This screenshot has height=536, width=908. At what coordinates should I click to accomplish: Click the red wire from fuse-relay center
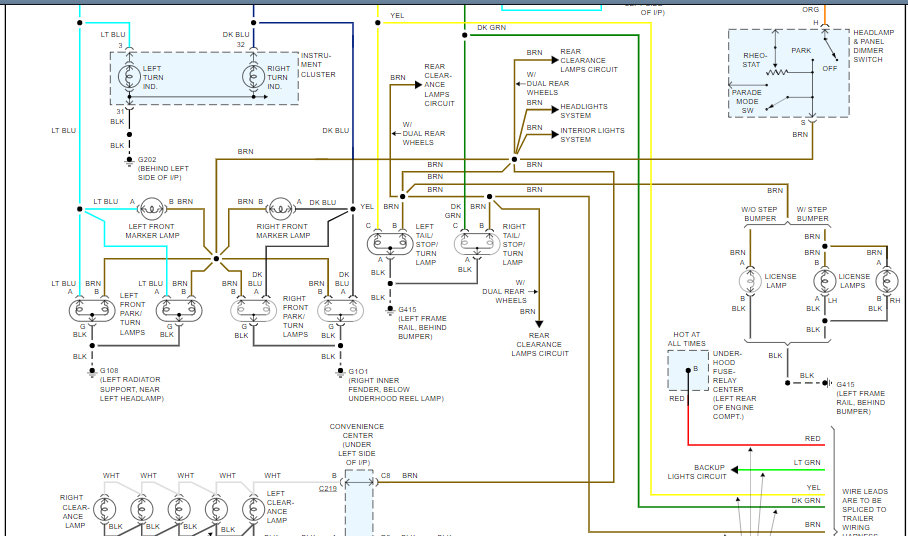point(760,443)
